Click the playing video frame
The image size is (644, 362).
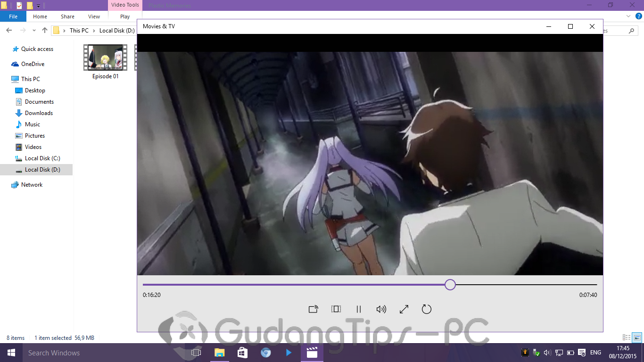[x=370, y=164]
